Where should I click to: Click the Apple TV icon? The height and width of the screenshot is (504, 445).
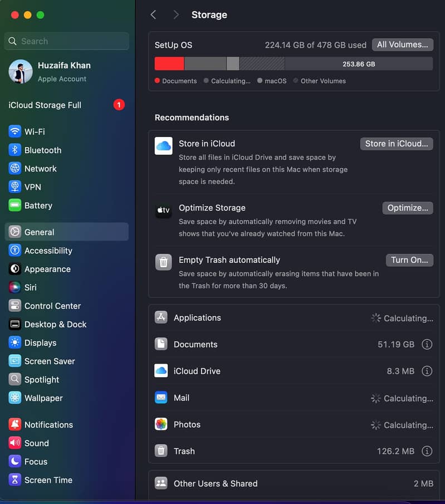163,210
